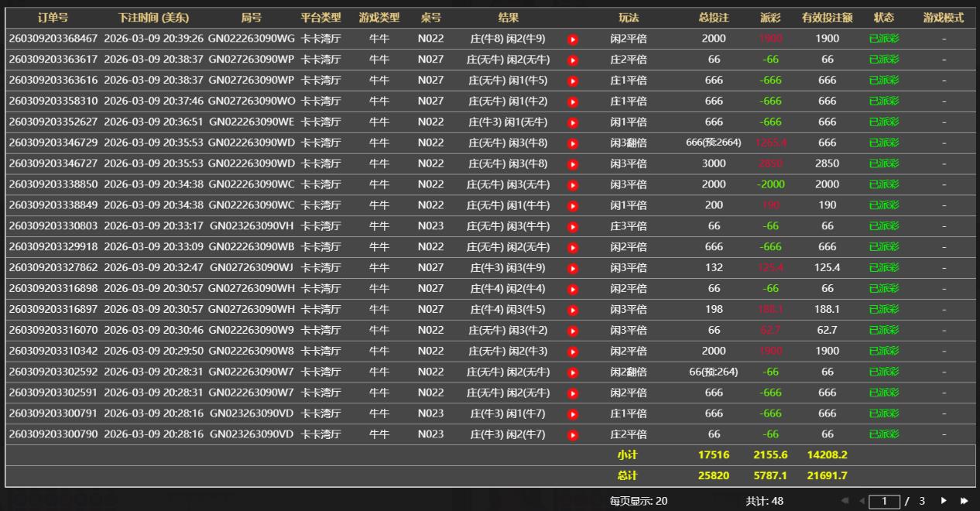Sort by the 订单号 column header
This screenshot has width=980, height=511.
(53, 18)
